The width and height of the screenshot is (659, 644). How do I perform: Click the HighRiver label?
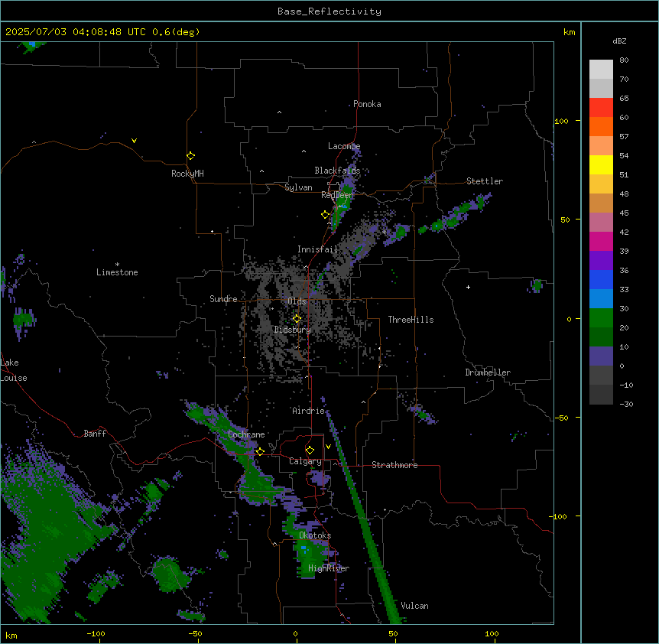pyautogui.click(x=329, y=568)
